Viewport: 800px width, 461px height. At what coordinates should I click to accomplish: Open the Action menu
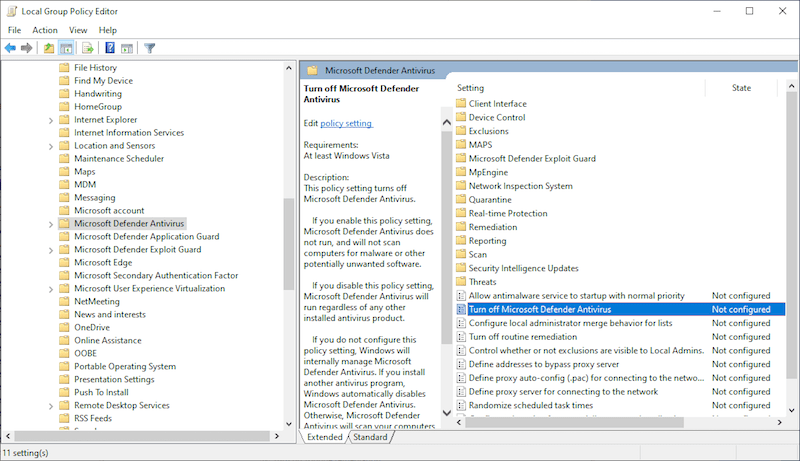click(45, 30)
